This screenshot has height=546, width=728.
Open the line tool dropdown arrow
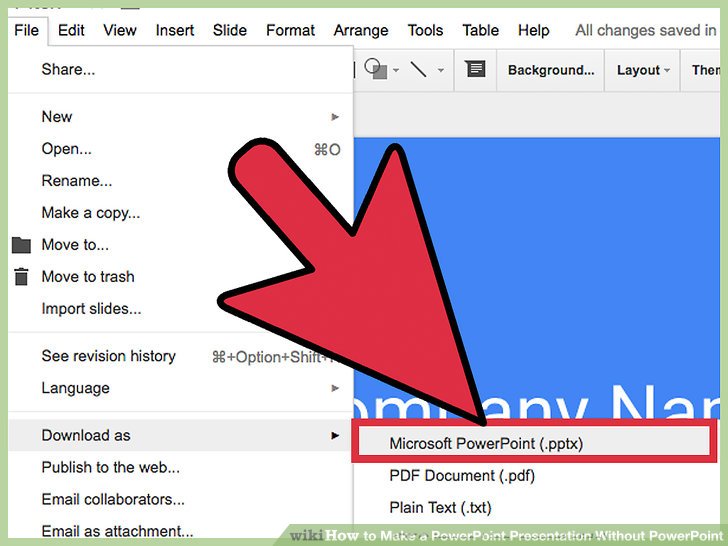coord(441,70)
